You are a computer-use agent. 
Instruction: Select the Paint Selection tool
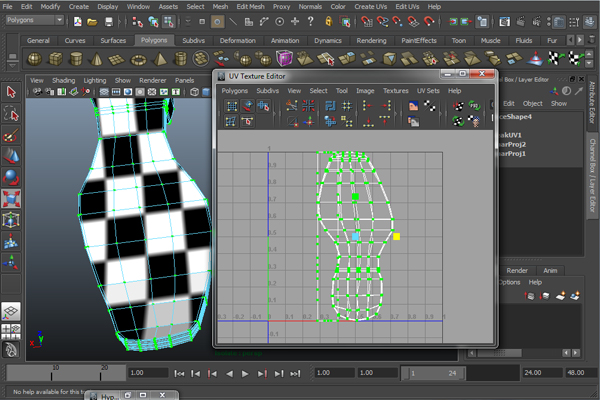(11, 135)
